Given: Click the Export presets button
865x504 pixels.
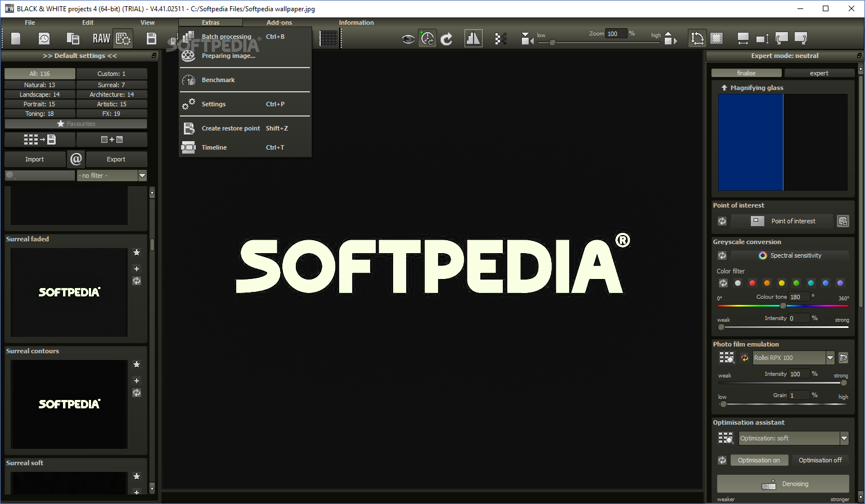Looking at the screenshot, I should [x=116, y=159].
